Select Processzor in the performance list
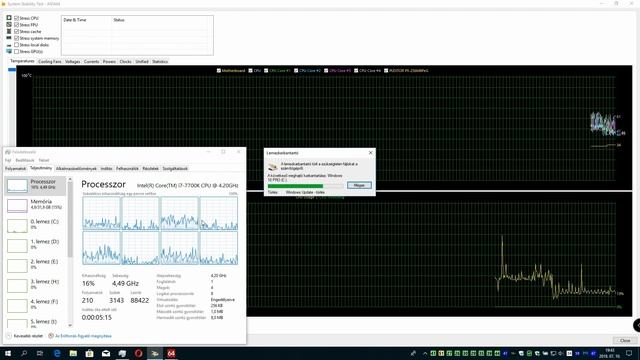This screenshot has width=640, height=360. click(35, 185)
